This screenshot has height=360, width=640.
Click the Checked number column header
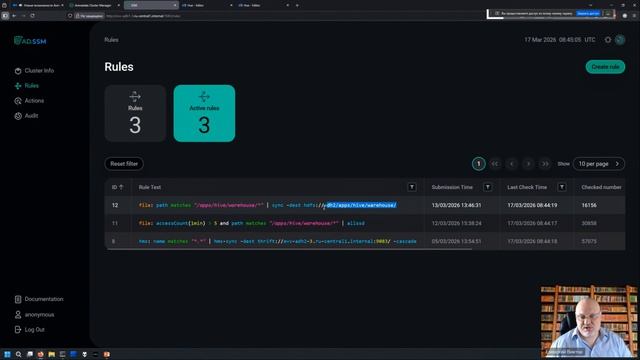tap(601, 187)
